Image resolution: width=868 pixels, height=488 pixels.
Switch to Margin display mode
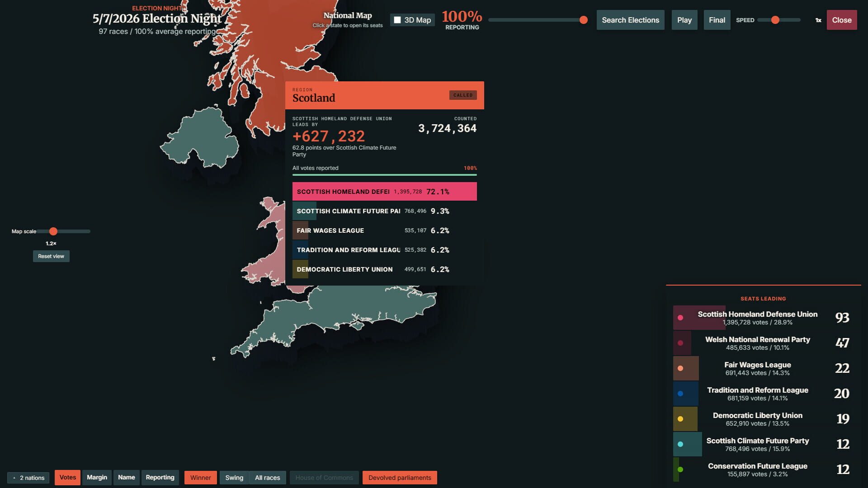97,478
